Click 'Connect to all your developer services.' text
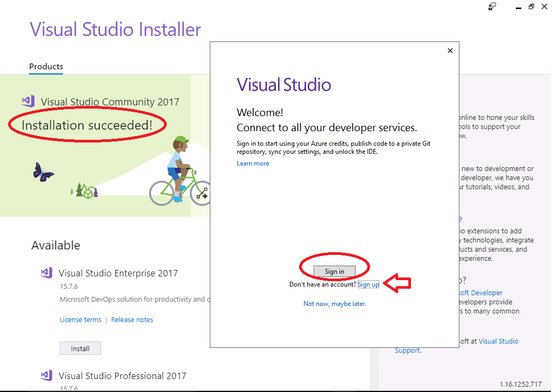 [x=327, y=127]
